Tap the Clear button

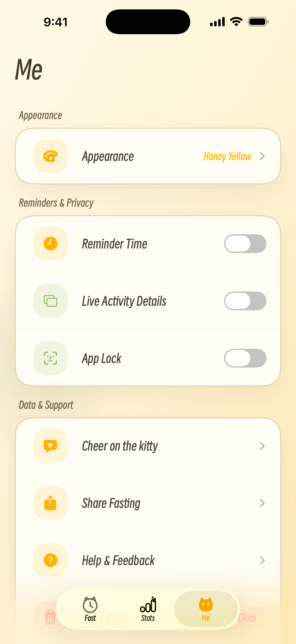(x=247, y=618)
